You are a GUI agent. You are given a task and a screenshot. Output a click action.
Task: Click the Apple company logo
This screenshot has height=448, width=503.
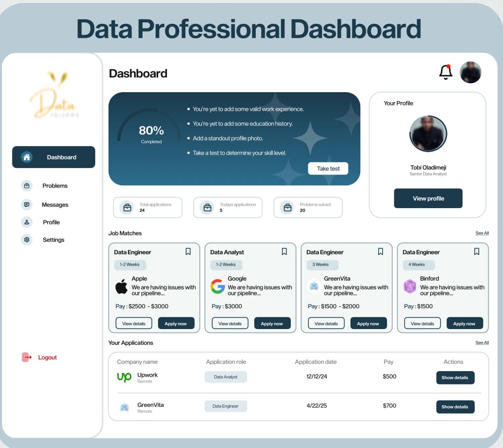(121, 286)
